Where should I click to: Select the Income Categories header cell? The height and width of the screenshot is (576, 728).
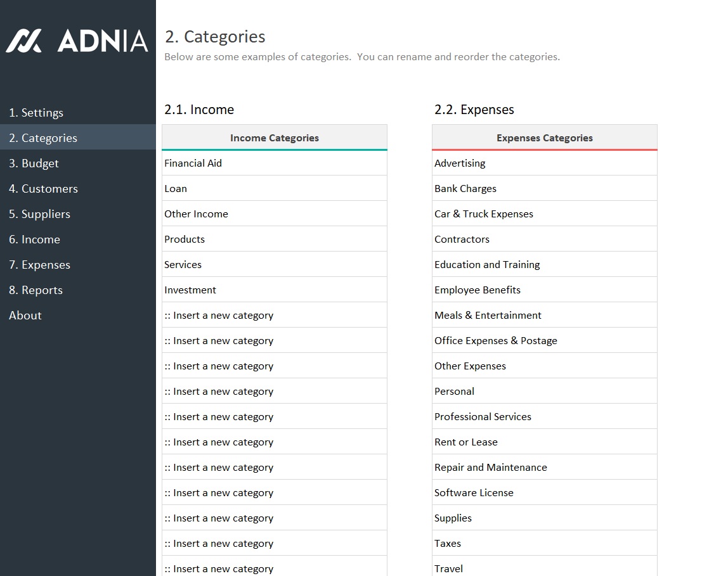point(275,138)
